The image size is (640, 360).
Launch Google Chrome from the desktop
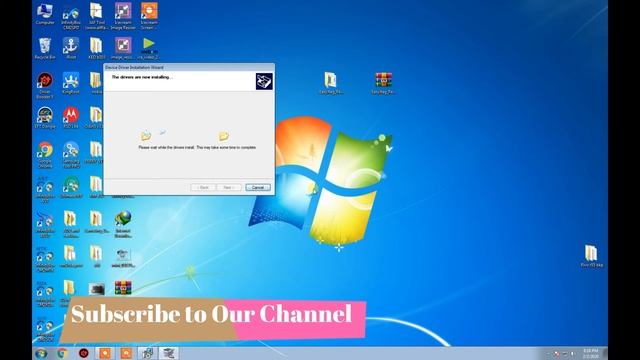[x=45, y=155]
